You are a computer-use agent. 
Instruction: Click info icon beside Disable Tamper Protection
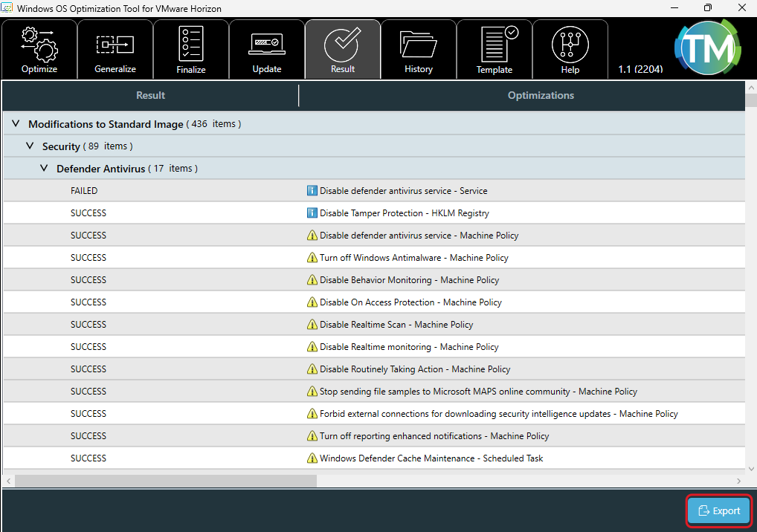click(x=312, y=213)
